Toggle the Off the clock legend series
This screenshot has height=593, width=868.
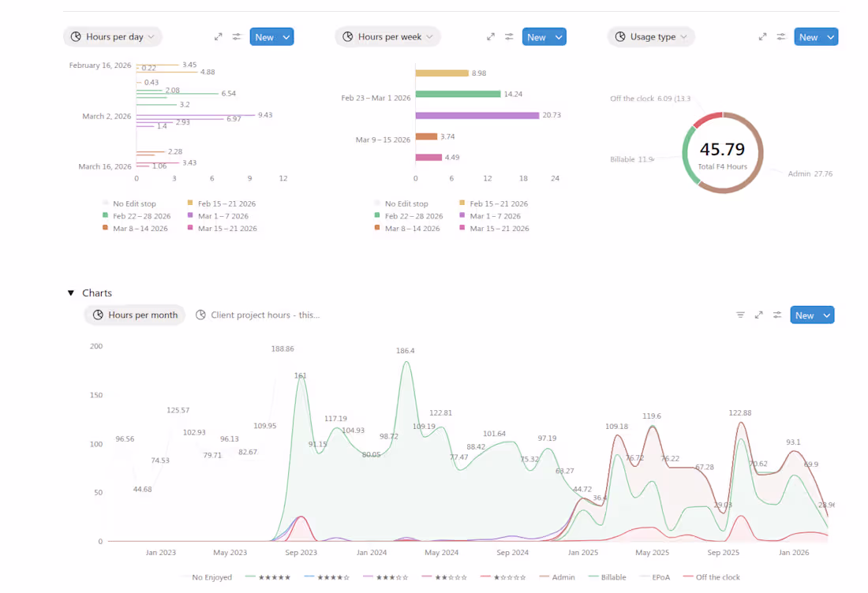click(711, 577)
